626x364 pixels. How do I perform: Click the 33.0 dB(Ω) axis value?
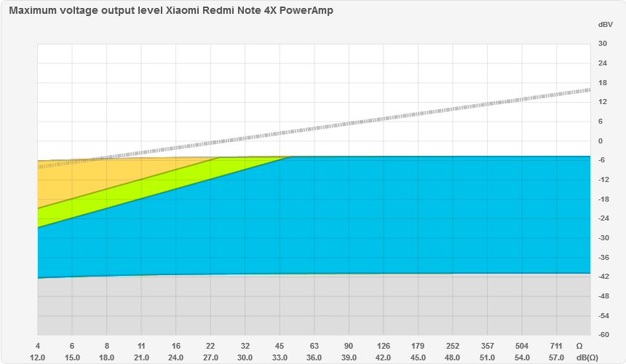coord(280,357)
